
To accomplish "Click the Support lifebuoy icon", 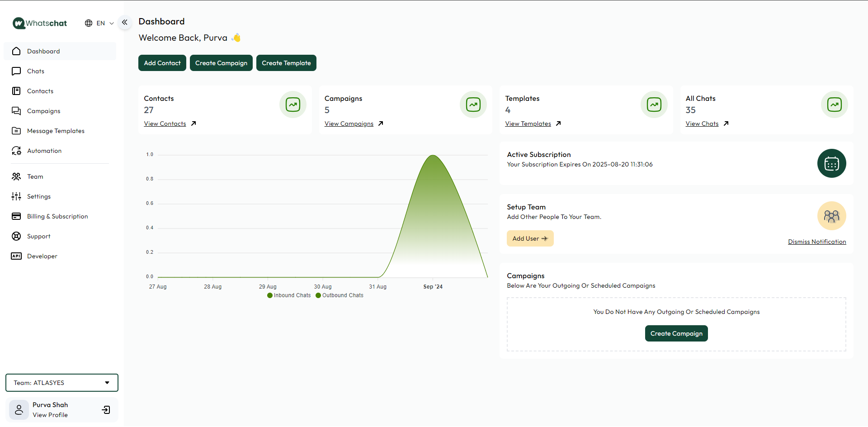I will (16, 236).
